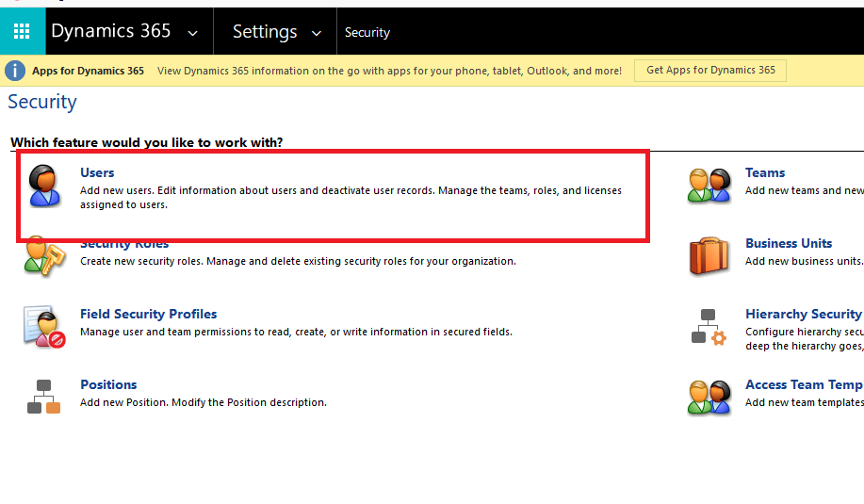Click the Teams people icon
The width and height of the screenshot is (864, 504).
coord(709,186)
